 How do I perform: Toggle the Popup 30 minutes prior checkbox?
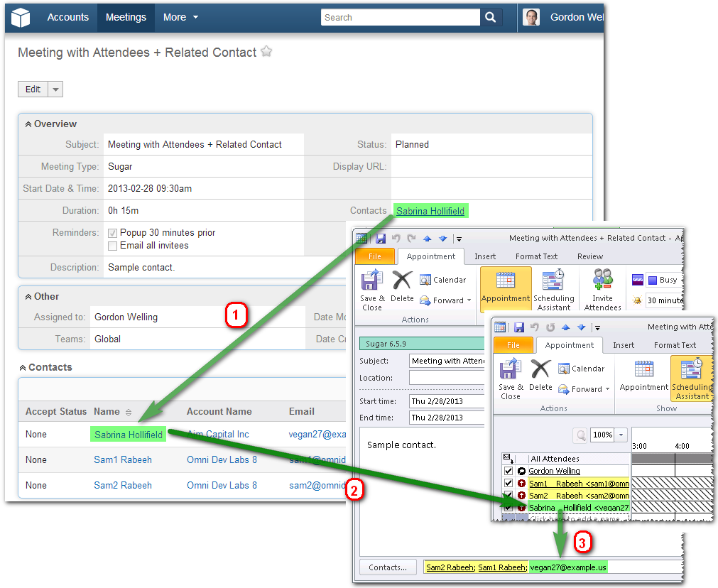[113, 233]
